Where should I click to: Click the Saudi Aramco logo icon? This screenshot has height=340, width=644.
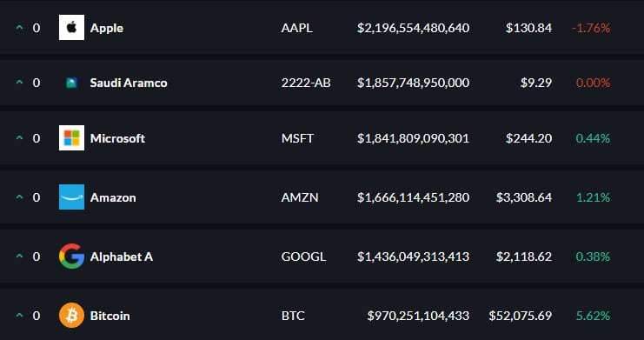click(71, 83)
